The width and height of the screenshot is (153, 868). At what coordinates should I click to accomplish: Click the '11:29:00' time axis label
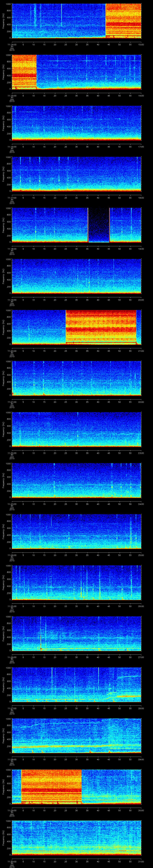click(x=12, y=810)
